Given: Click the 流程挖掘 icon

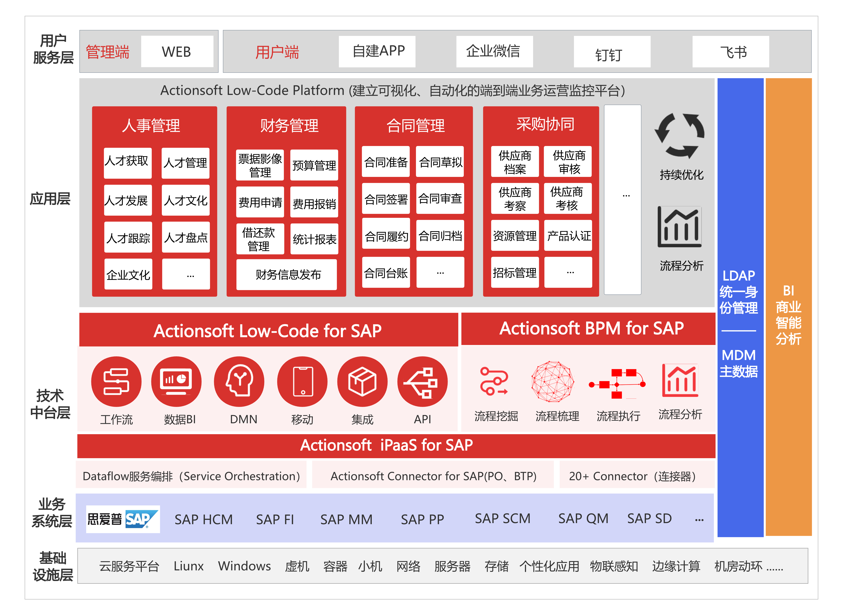Looking at the screenshot, I should point(494,381).
